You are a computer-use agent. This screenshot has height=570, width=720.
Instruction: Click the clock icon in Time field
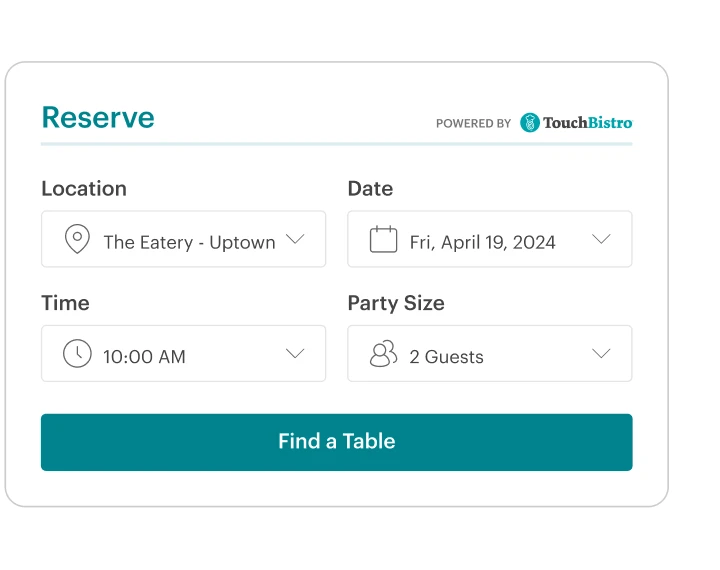point(77,354)
